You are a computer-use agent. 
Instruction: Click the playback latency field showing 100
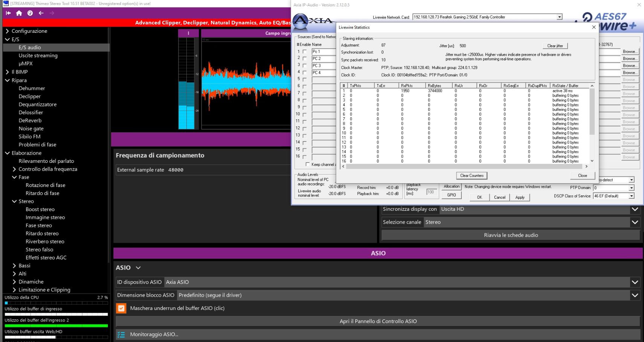click(431, 192)
